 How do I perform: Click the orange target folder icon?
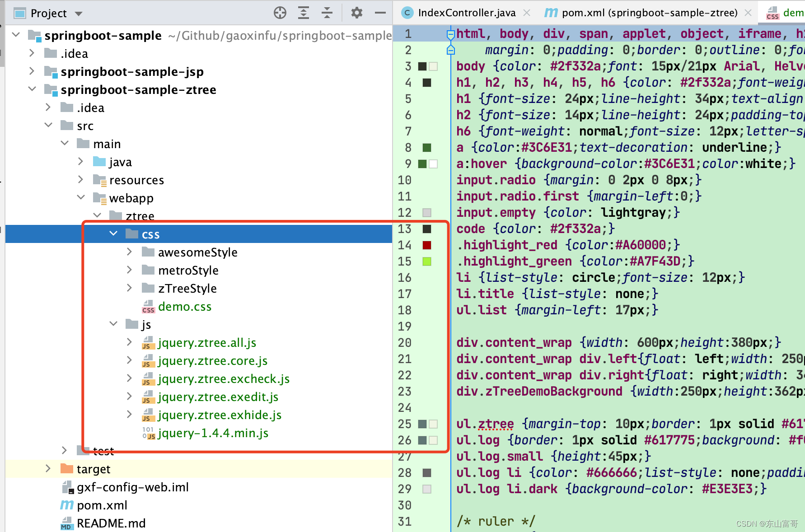(x=67, y=469)
